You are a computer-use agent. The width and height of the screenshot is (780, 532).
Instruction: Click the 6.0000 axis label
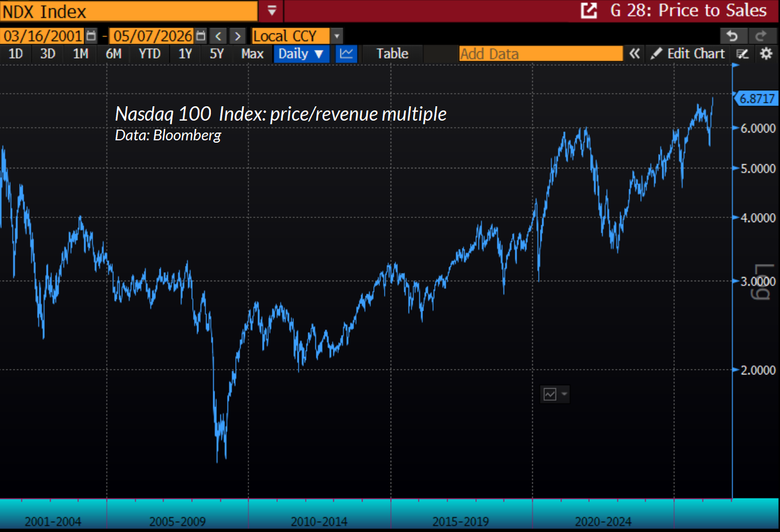tap(758, 128)
